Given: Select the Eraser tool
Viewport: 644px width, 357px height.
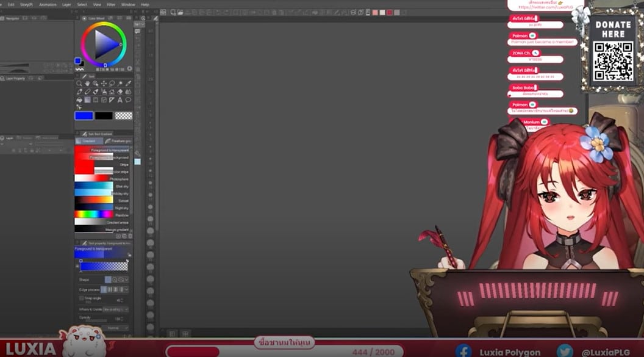Looking at the screenshot, I should tap(120, 92).
